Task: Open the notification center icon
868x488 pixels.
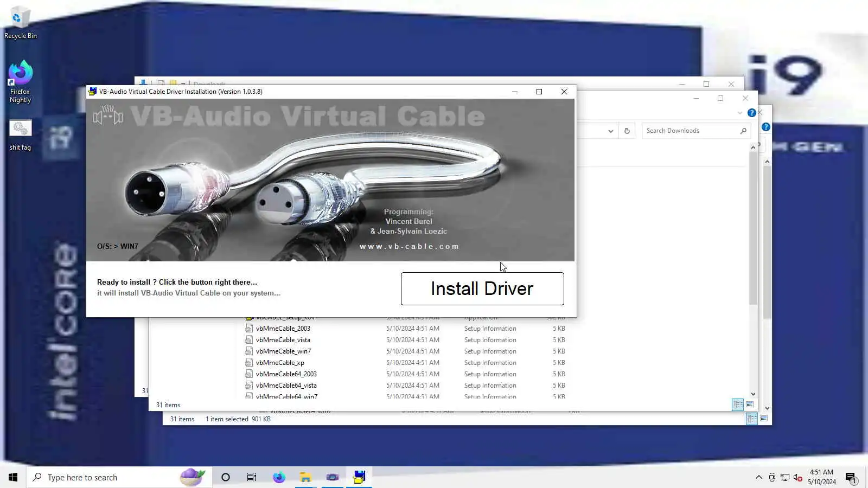Action: coord(851,477)
